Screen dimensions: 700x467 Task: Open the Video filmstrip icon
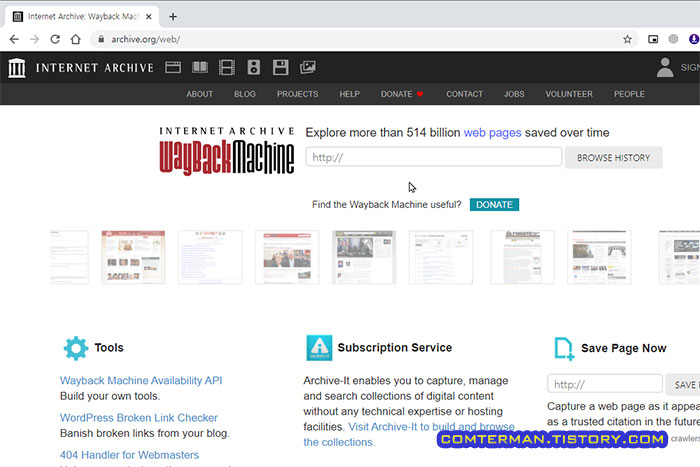click(x=226, y=67)
